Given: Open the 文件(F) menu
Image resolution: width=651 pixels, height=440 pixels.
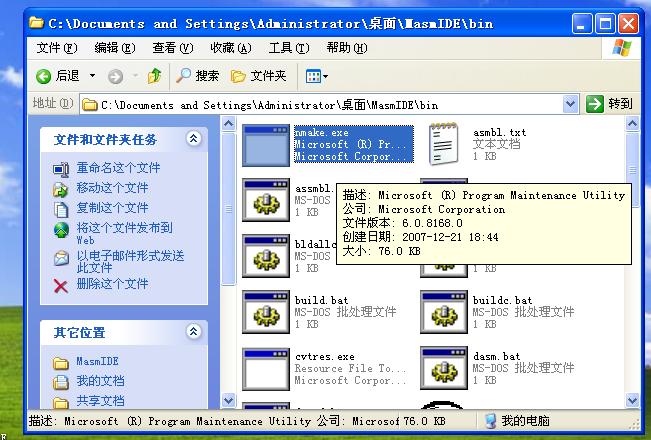Looking at the screenshot, I should pyautogui.click(x=57, y=48).
